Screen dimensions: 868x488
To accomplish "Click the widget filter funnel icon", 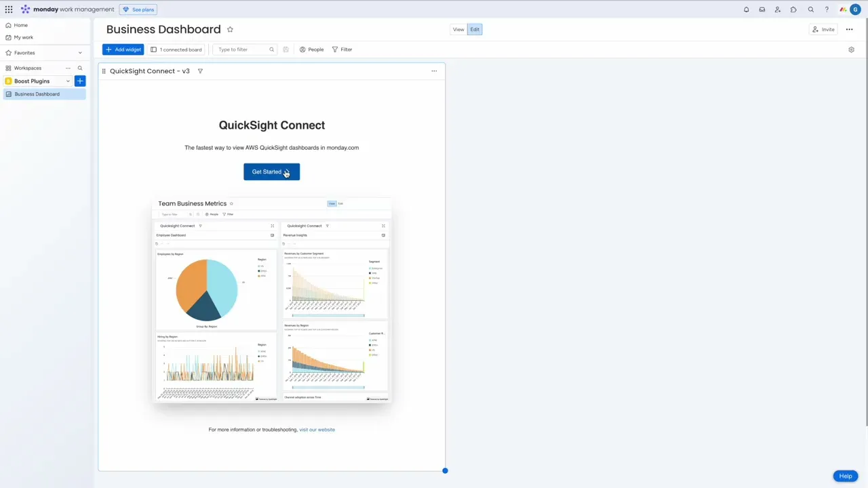I will (x=200, y=71).
